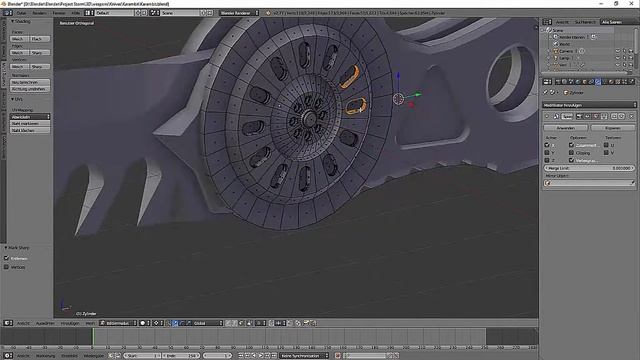The width and height of the screenshot is (640, 360).
Task: Adjust the Merge Limit slider field
Action: click(x=589, y=168)
